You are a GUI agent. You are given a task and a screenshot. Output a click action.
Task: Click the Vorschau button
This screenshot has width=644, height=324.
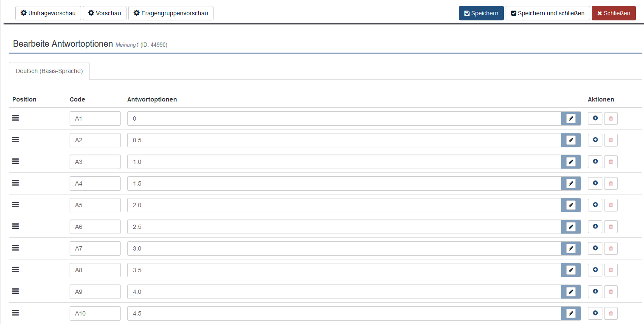coord(104,13)
